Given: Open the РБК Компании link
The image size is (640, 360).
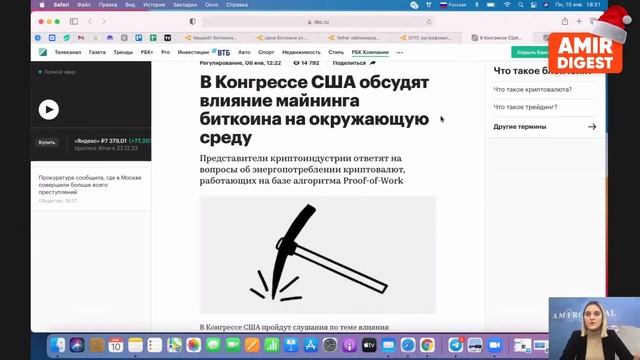Looking at the screenshot, I should coord(370,52).
